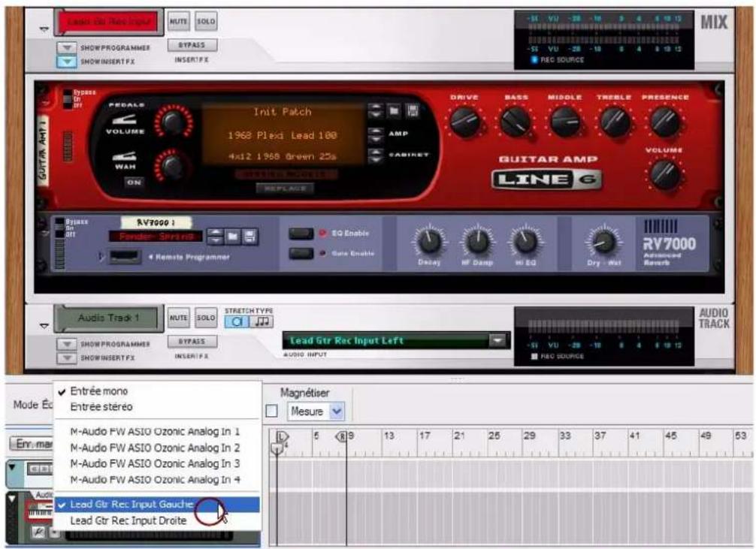The width and height of the screenshot is (756, 549).
Task: Toggle Solo on Audio Track 1
Action: click(206, 318)
